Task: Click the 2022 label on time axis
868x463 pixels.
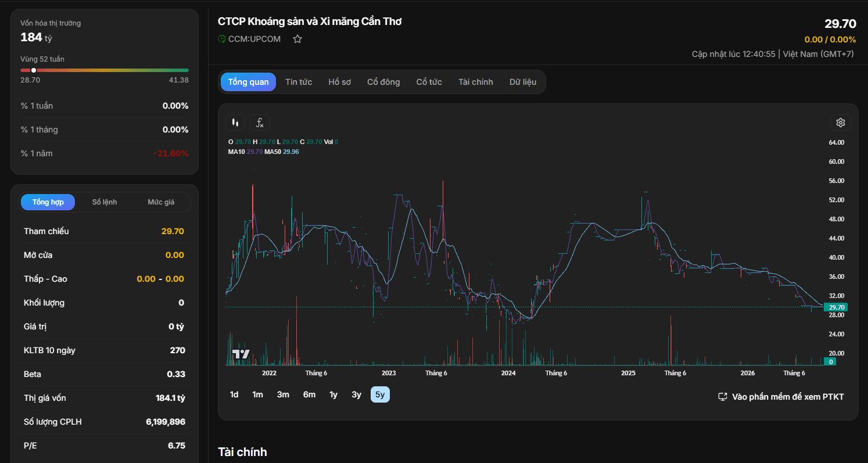Action: tap(269, 373)
